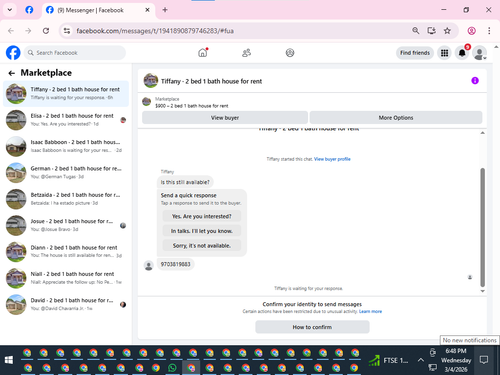500x375 pixels.
Task: Open the Josue conversation
Action: tap(66, 225)
